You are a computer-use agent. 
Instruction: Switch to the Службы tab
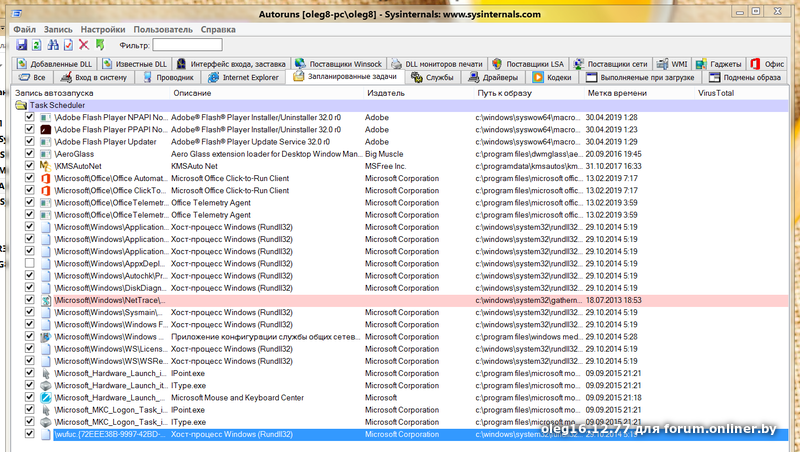(432, 77)
